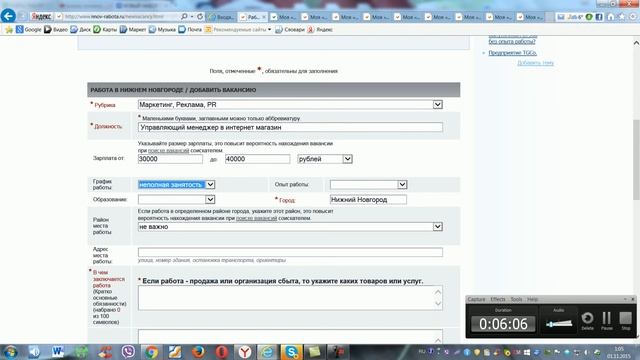Click the recorder Delete button
The width and height of the screenshot is (640, 360).
coord(587,320)
